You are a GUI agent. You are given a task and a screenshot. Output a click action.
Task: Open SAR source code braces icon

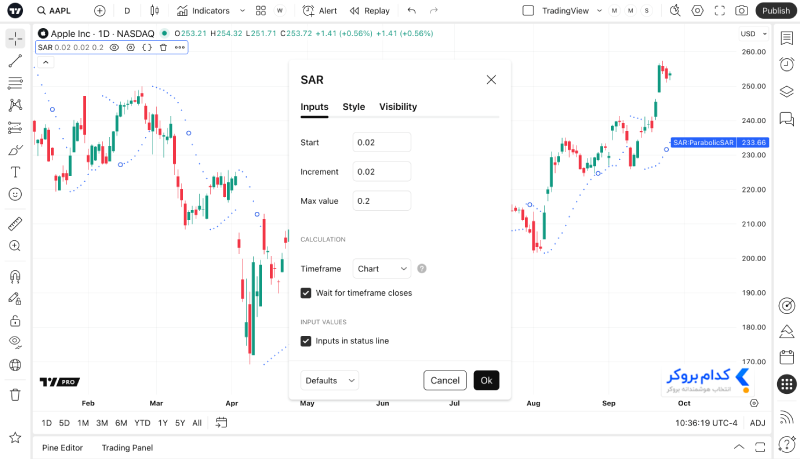pyautogui.click(x=147, y=47)
